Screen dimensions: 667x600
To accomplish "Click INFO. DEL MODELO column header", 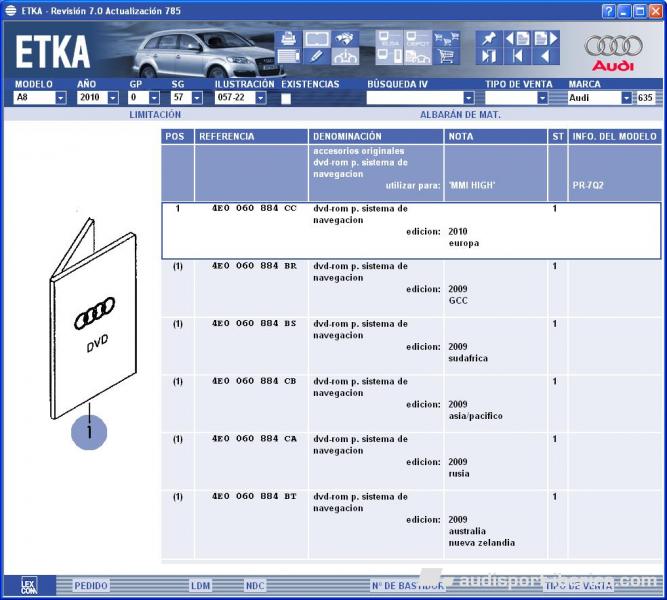I will 615,137.
